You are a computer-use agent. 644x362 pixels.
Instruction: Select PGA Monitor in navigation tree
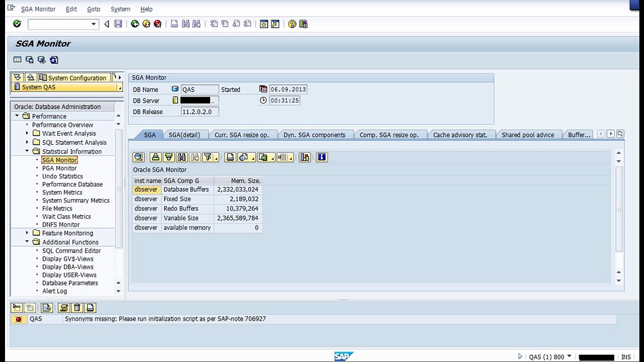59,168
